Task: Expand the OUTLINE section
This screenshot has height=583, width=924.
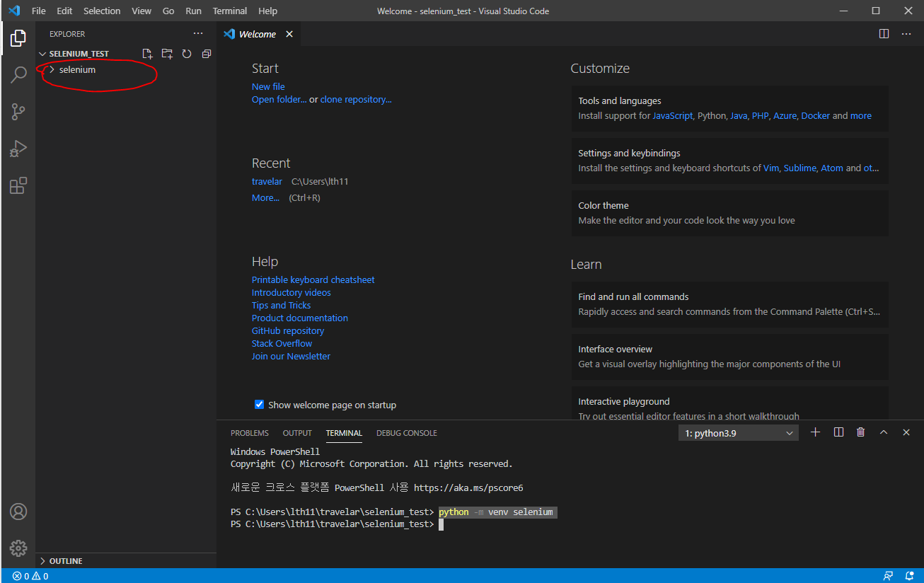Action: [66, 561]
